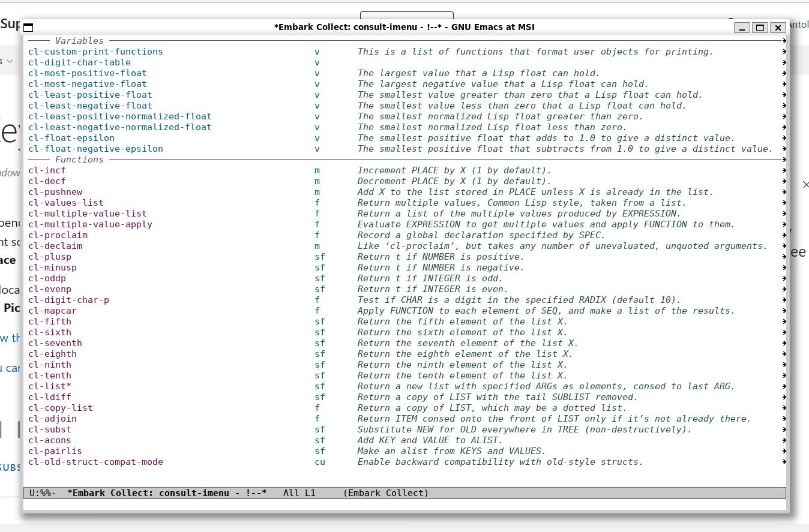Click the line-wrap arrow on the cl-incf row
The image size is (809, 532).
point(784,170)
